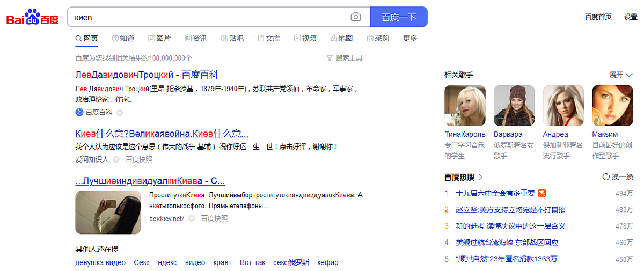
Task: Open hot search 赵立坚:美方支持立陶宛是不打自招
Action: point(510,210)
